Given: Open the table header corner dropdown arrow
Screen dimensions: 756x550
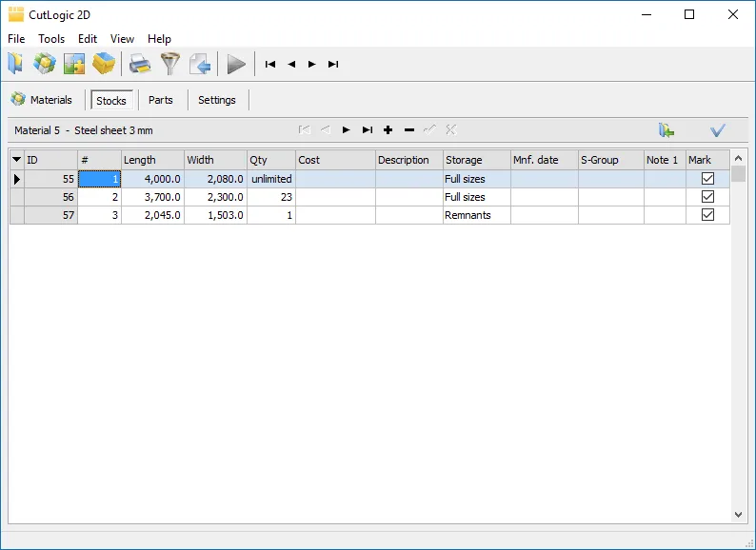Looking at the screenshot, I should click(x=16, y=160).
